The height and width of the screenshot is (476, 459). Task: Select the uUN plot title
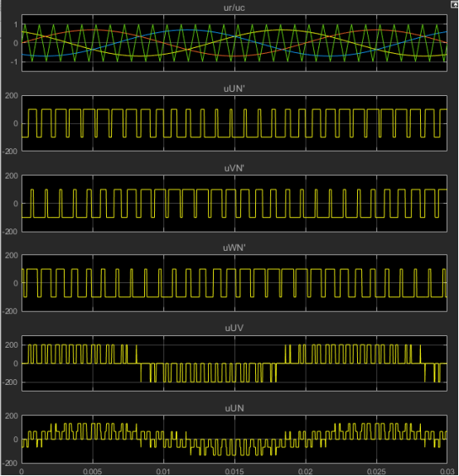pos(234,408)
